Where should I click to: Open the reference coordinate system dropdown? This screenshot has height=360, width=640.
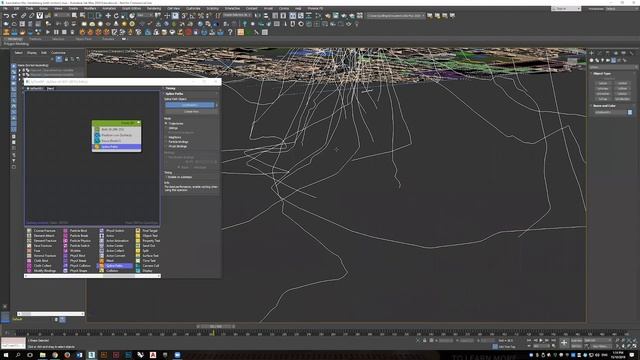pos(145,16)
